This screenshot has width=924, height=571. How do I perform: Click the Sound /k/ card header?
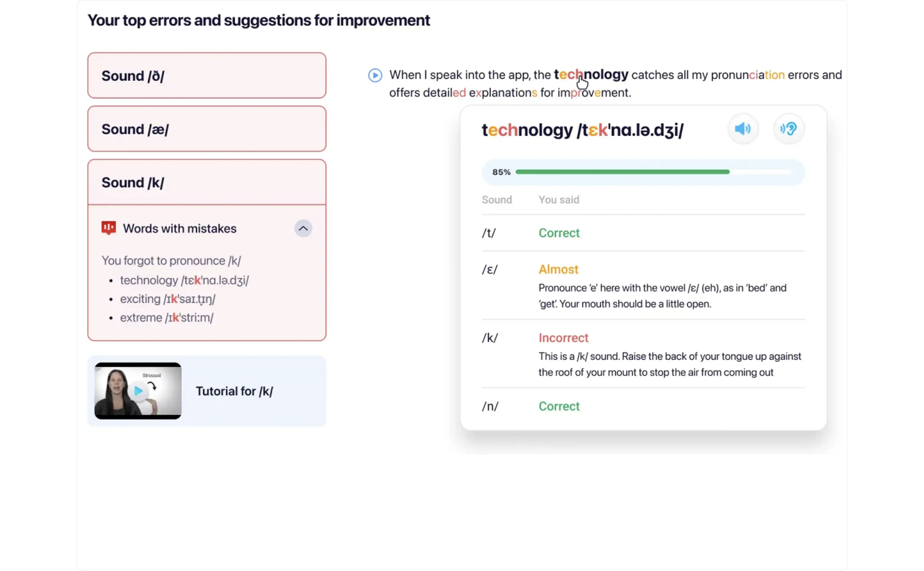pos(207,183)
